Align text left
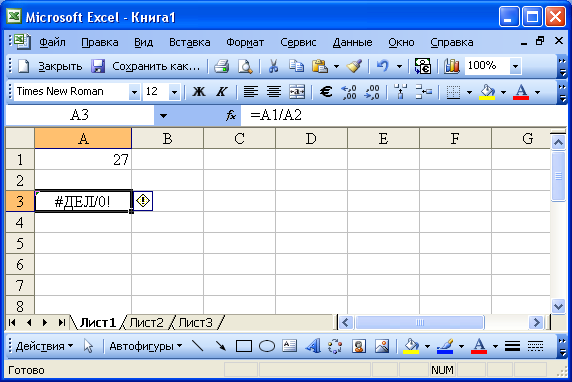 pyautogui.click(x=251, y=92)
